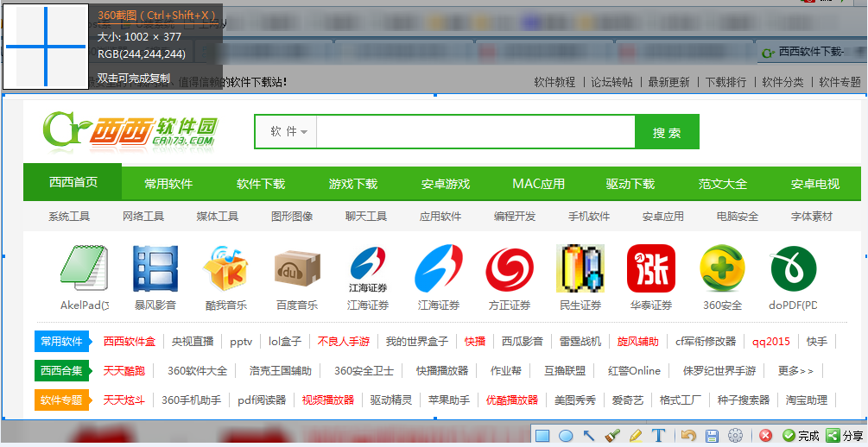
Task: Click the red 不良人手游 link
Action: (343, 342)
